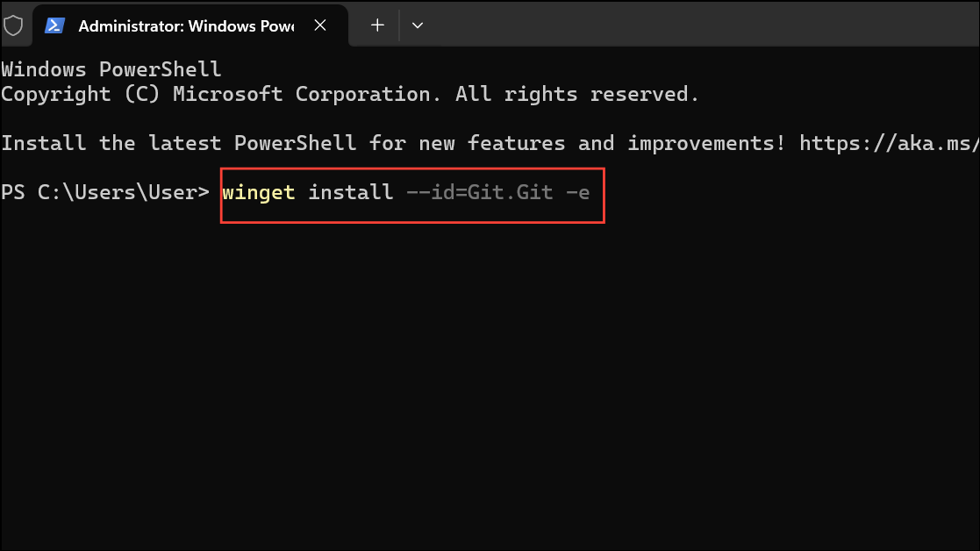Image resolution: width=980 pixels, height=551 pixels.
Task: Click the PS C:\Users\User> prompt
Action: coord(104,192)
